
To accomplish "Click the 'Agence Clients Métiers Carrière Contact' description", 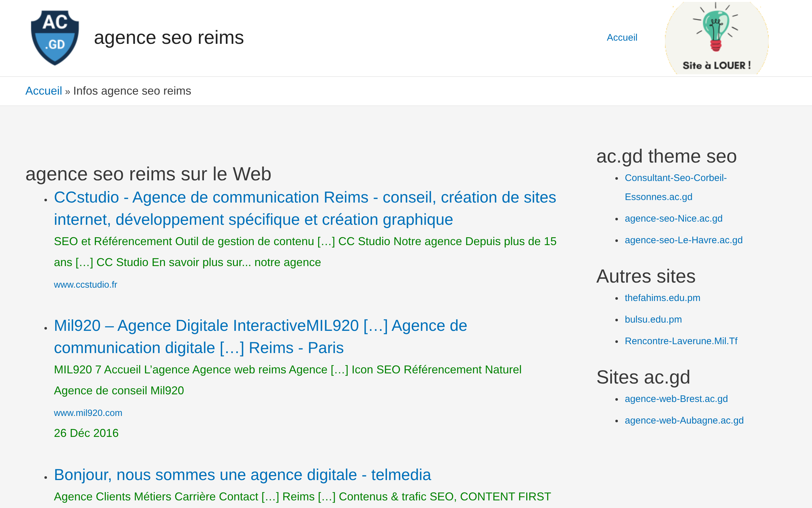I will (302, 497).
